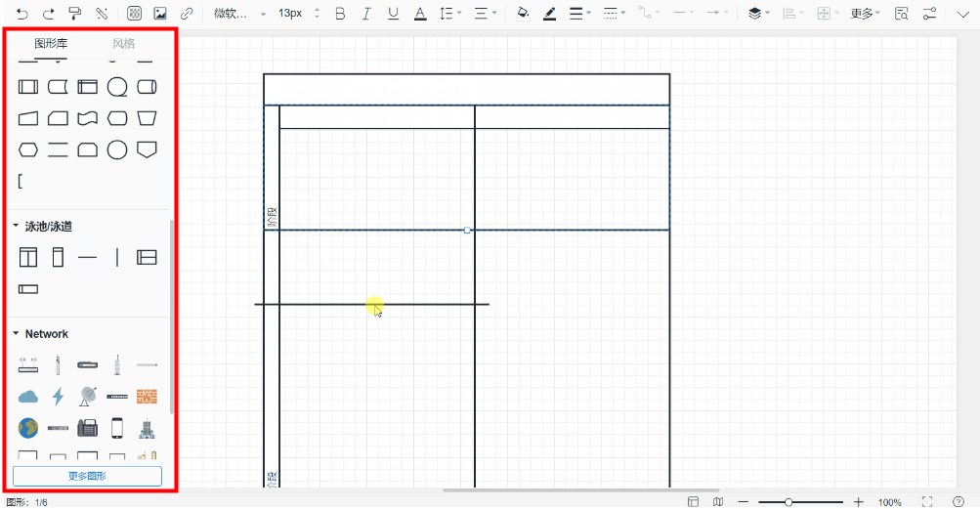The width and height of the screenshot is (980, 509).
Task: Select the cloud network shape
Action: [28, 397]
